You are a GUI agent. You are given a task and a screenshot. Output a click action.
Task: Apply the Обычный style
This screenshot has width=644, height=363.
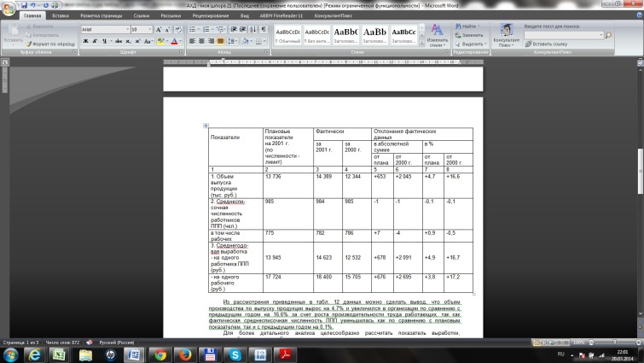[287, 35]
